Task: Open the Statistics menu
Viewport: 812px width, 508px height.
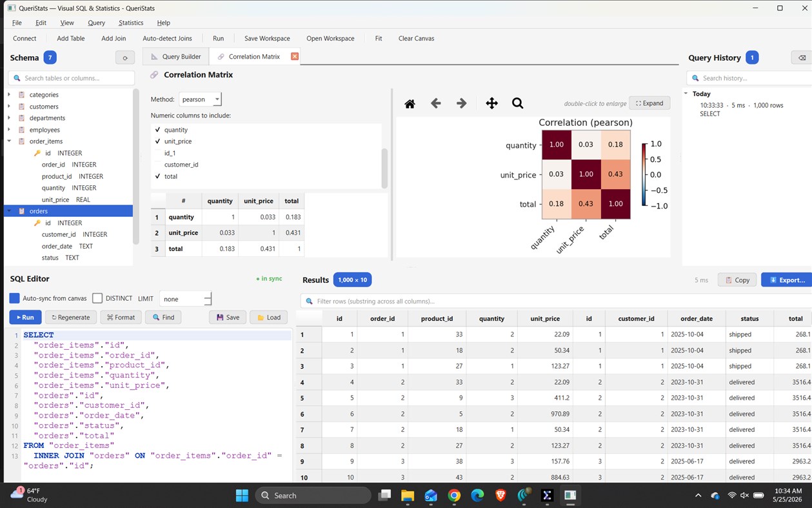Action: click(x=131, y=23)
